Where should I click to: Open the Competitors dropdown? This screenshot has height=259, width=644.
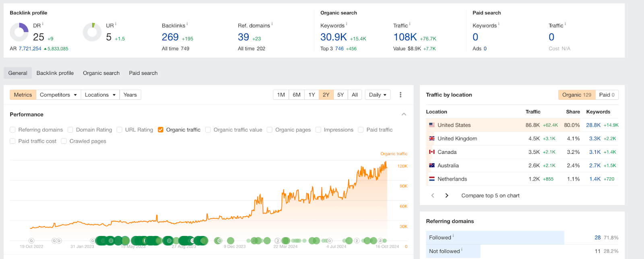(58, 95)
